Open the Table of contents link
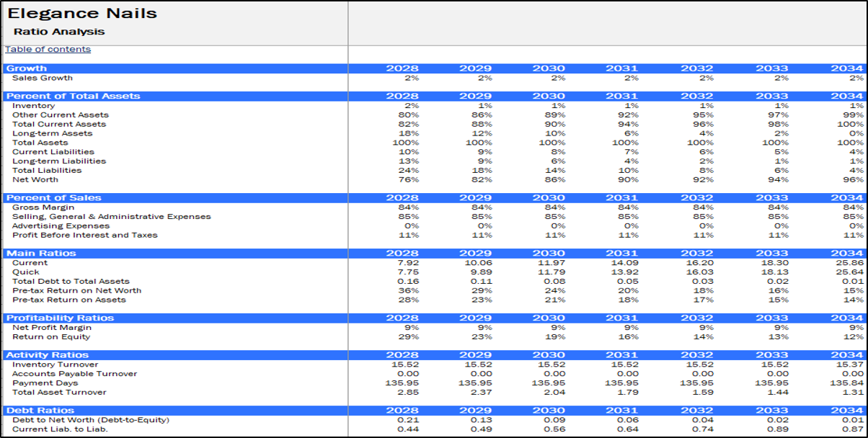 48,49
